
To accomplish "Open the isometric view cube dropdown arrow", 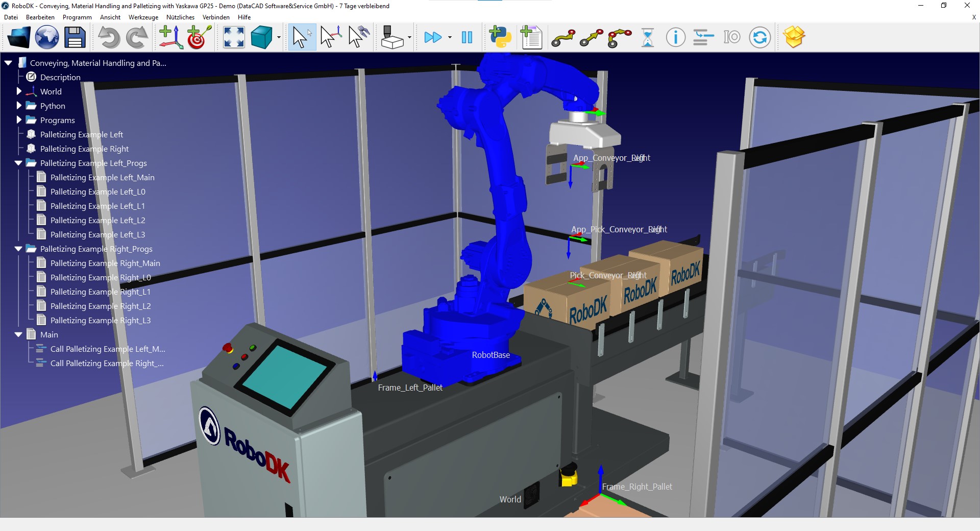I will point(279,37).
